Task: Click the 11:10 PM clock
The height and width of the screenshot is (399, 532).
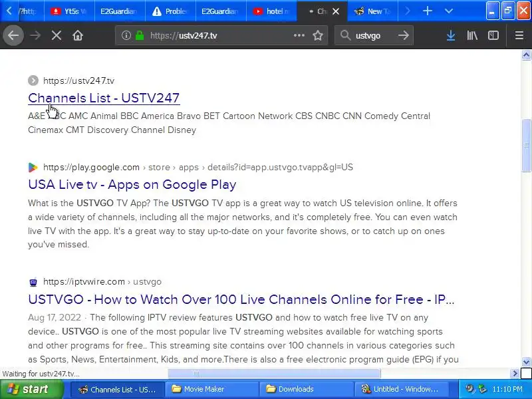Action: pyautogui.click(x=507, y=389)
